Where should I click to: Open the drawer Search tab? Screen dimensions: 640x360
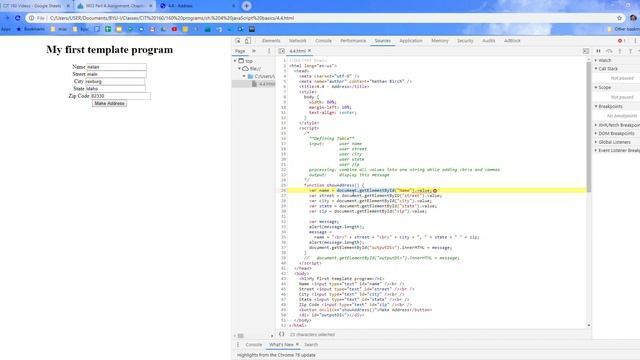(x=311, y=344)
